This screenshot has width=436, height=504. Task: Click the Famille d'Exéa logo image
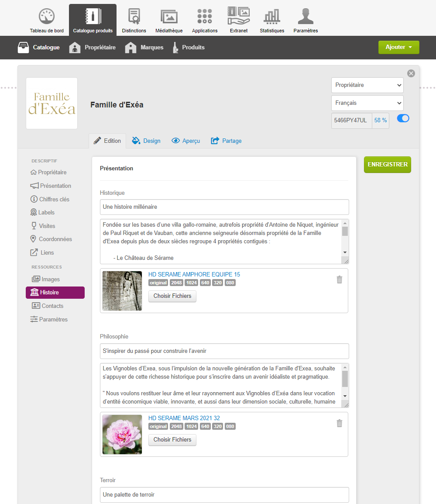52,103
